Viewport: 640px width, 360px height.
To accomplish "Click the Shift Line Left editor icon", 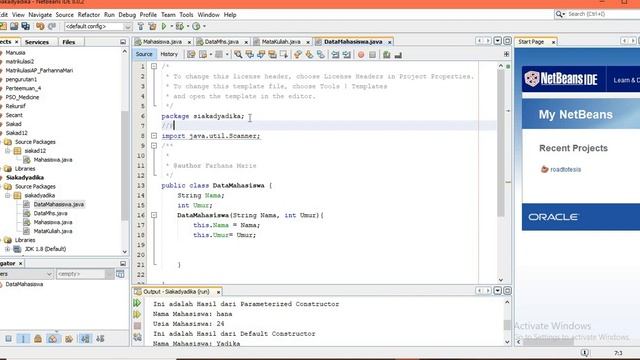I will point(335,54).
